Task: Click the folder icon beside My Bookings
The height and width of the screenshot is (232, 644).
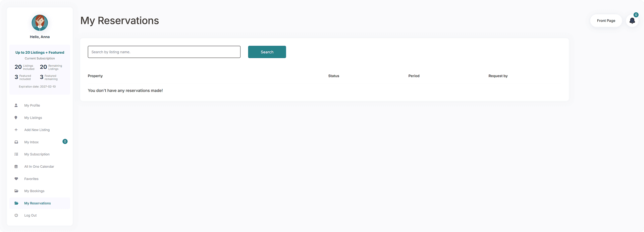Action: [16, 191]
